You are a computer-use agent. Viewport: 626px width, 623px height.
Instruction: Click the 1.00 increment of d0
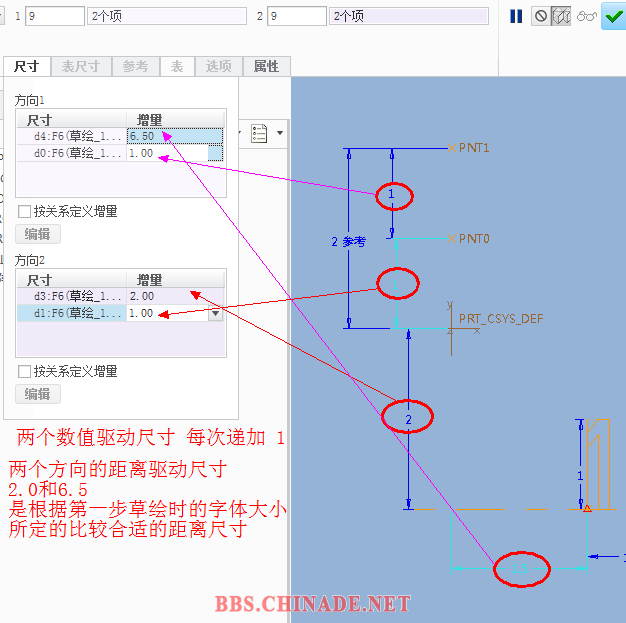point(168,153)
